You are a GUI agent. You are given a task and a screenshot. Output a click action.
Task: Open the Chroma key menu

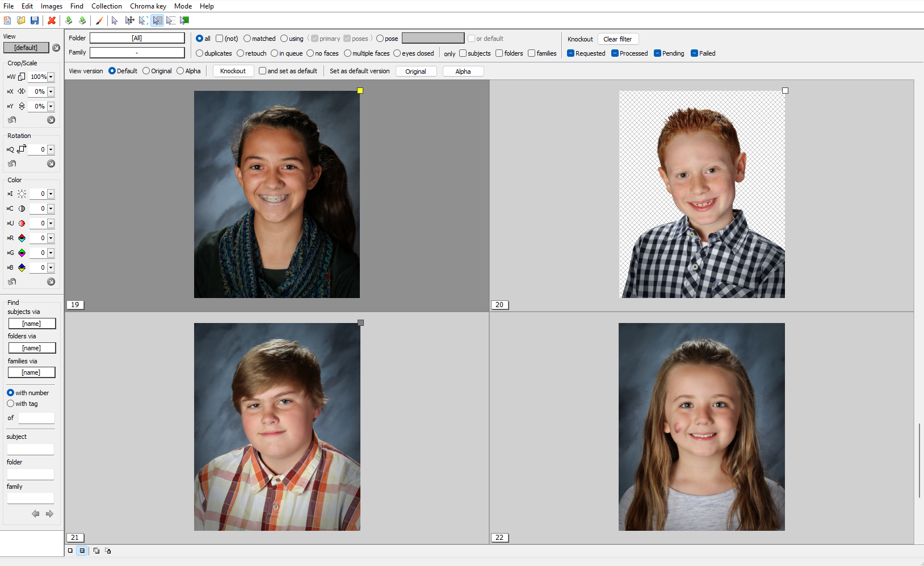point(148,6)
